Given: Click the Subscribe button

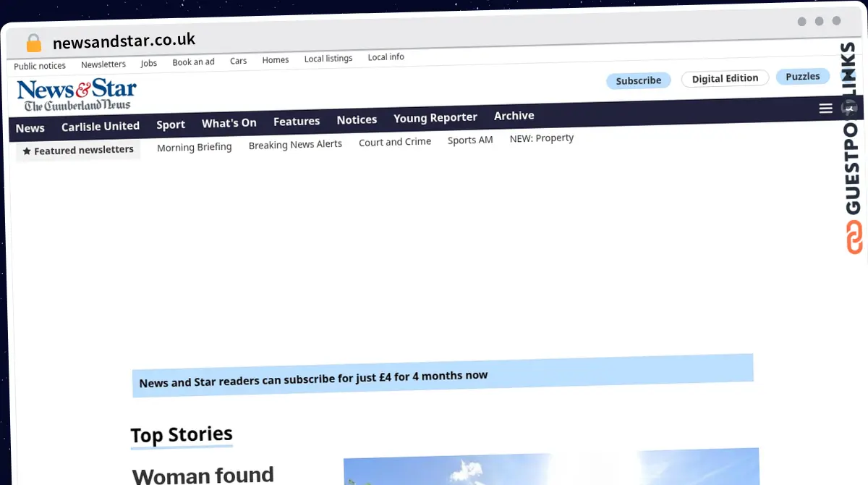Looking at the screenshot, I should coord(639,80).
